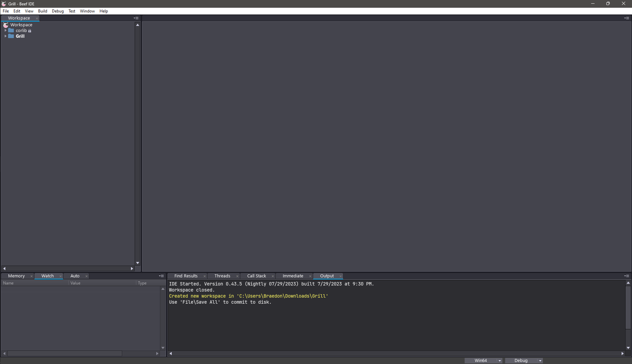
Task: Click the Name column header in Watch
Action: click(x=35, y=283)
